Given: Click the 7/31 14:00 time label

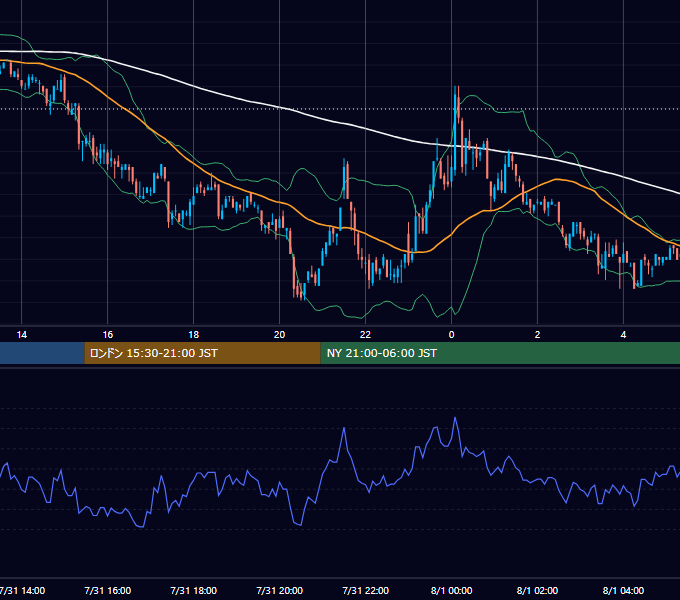Looking at the screenshot, I should (22, 590).
